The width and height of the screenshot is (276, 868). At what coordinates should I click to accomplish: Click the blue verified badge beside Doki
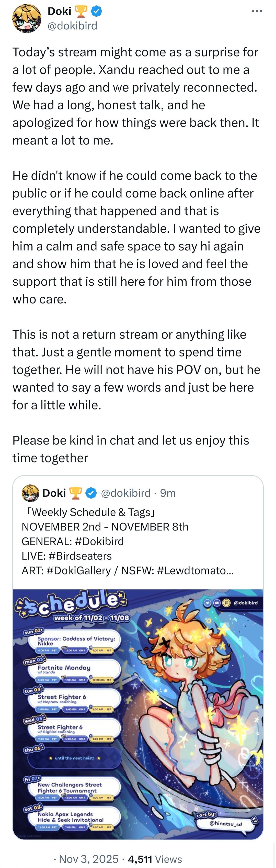[x=97, y=11]
